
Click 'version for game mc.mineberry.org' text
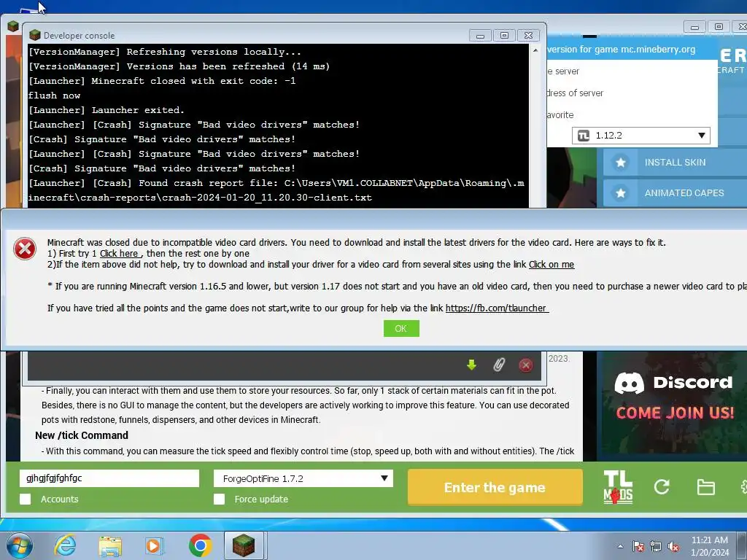(622, 50)
